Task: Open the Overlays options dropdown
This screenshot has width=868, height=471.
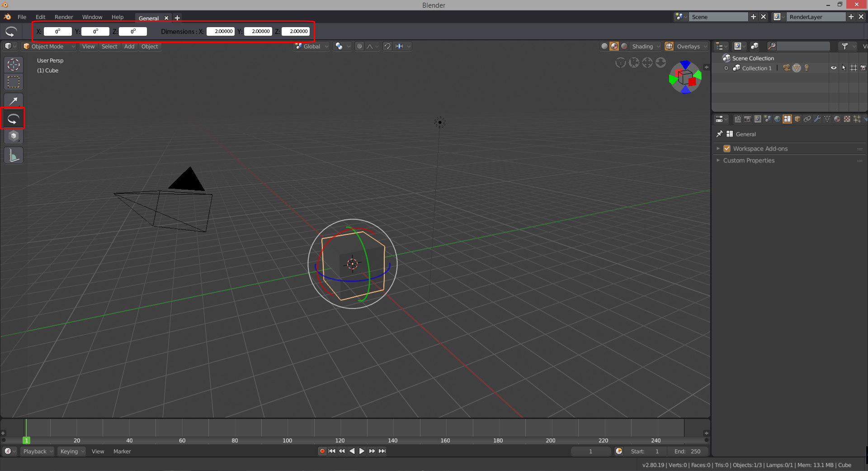Action: [x=692, y=46]
